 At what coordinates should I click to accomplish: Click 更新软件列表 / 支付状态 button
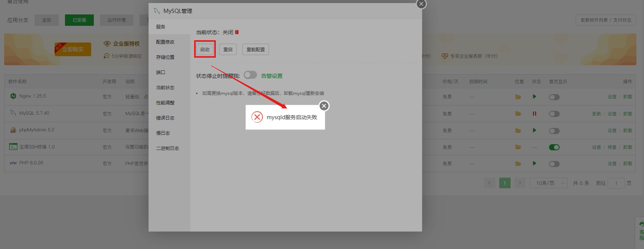coord(606,20)
